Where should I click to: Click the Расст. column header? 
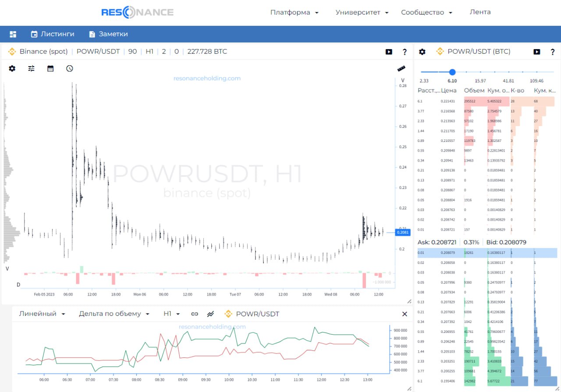coord(429,91)
